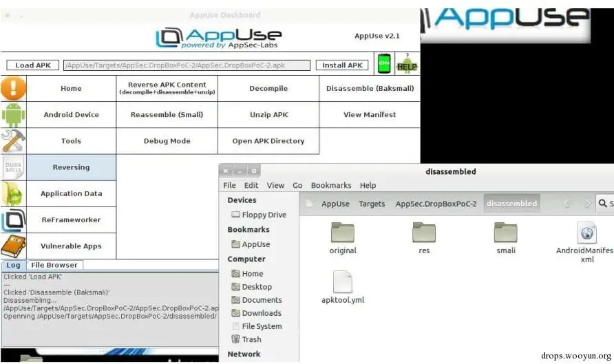Click AppSec.DropBoxPoC-2 breadcrumb
This screenshot has width=614, height=364.
[x=436, y=204]
